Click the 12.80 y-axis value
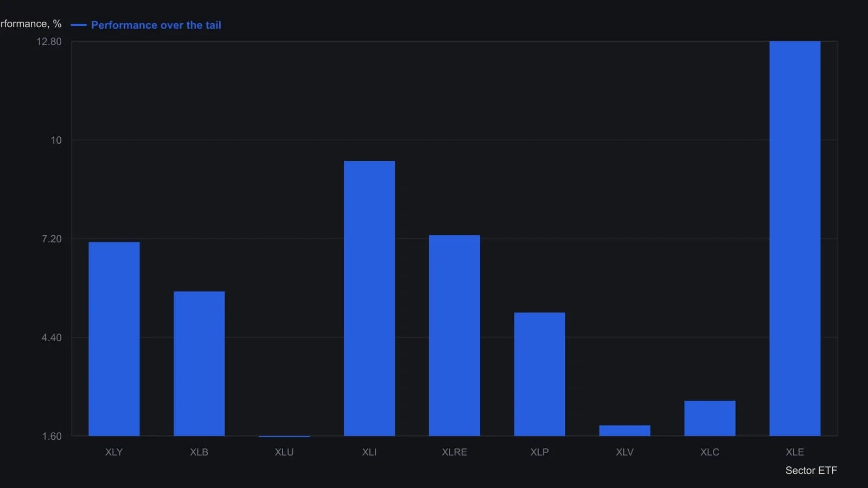The height and width of the screenshot is (488, 868). [x=49, y=42]
